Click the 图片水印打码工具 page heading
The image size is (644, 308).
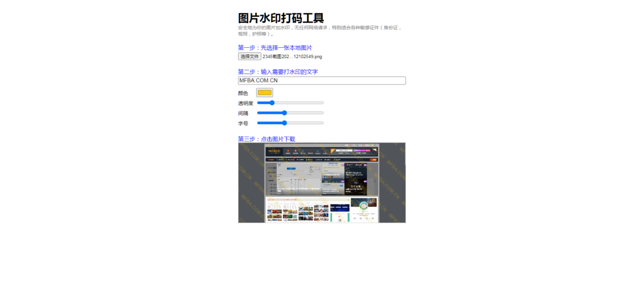click(281, 18)
